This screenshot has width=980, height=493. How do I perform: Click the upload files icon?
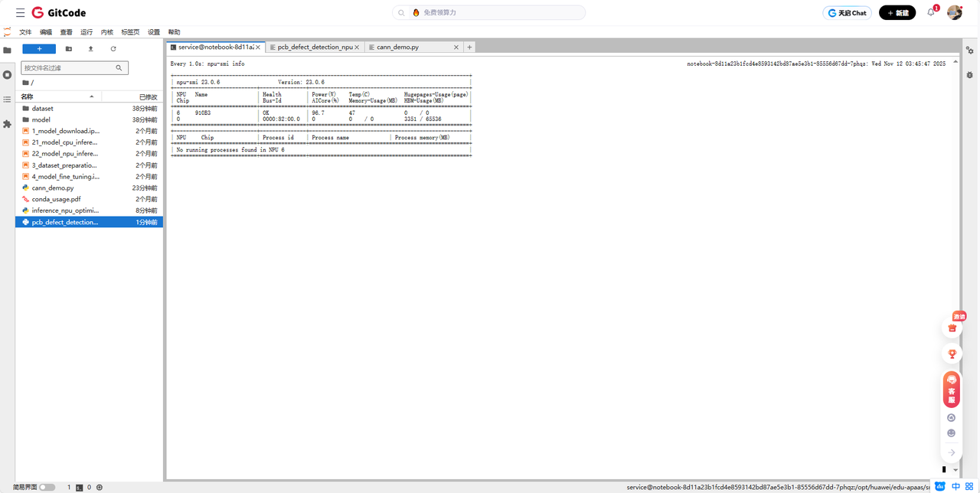(x=91, y=49)
